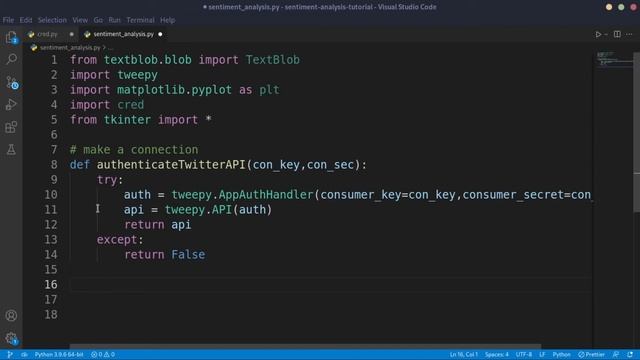Close the unsaved cred.py tab dot
640x360 pixels.
71,34
